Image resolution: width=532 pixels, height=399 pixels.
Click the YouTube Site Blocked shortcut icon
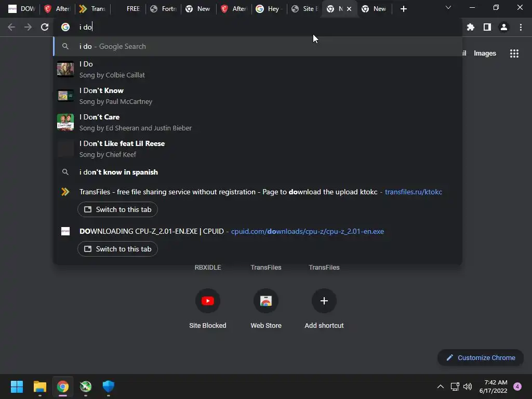tap(208, 301)
